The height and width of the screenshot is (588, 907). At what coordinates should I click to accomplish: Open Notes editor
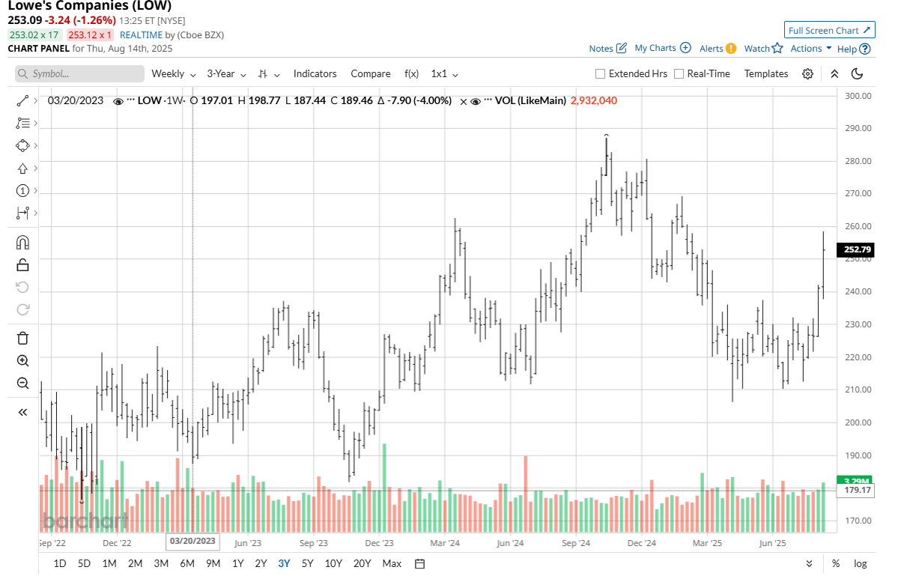click(607, 48)
